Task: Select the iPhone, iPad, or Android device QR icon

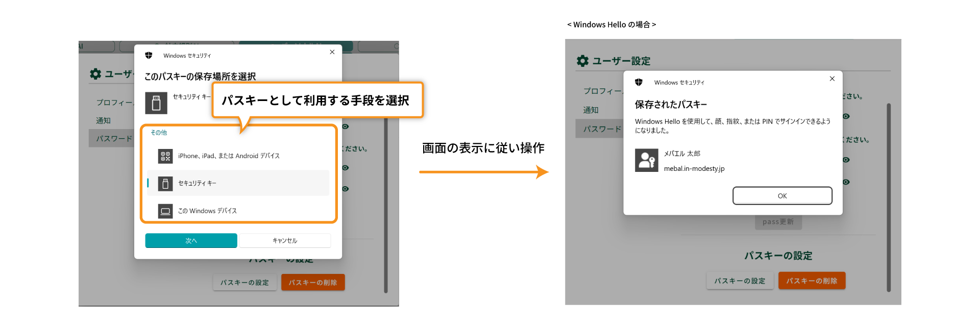Action: (x=165, y=156)
